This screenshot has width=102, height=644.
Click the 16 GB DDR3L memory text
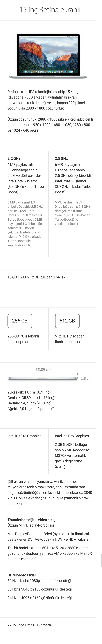[x=36, y=277]
